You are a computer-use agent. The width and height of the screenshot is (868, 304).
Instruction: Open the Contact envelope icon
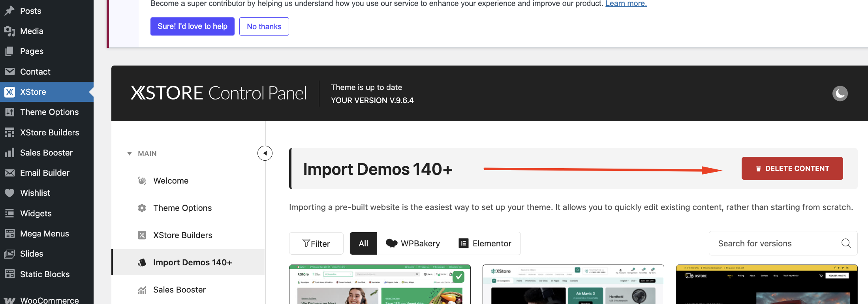point(9,71)
